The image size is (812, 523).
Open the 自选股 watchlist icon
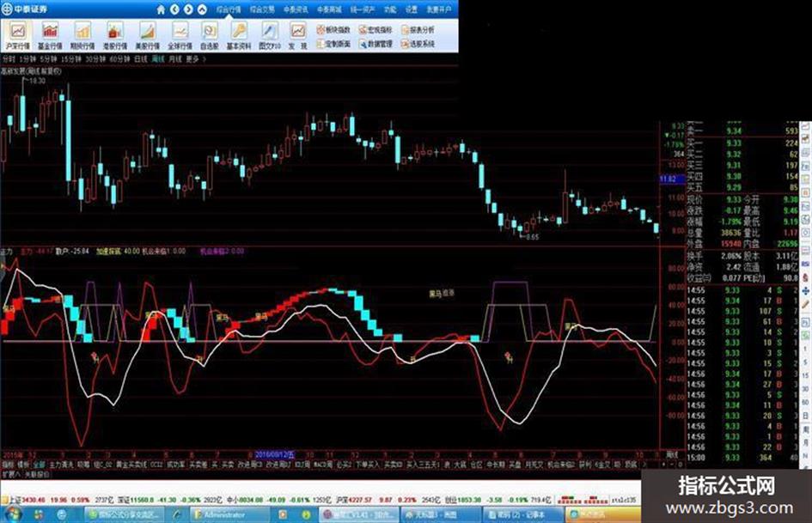click(210, 36)
